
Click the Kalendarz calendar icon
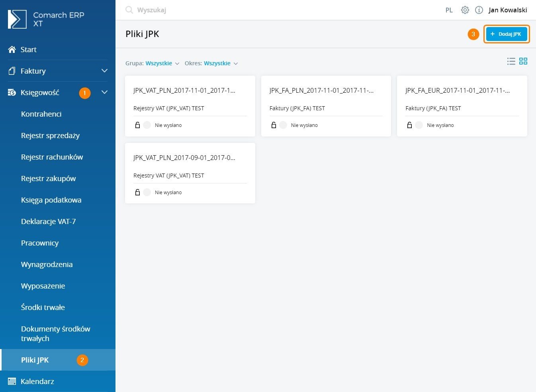(12, 381)
